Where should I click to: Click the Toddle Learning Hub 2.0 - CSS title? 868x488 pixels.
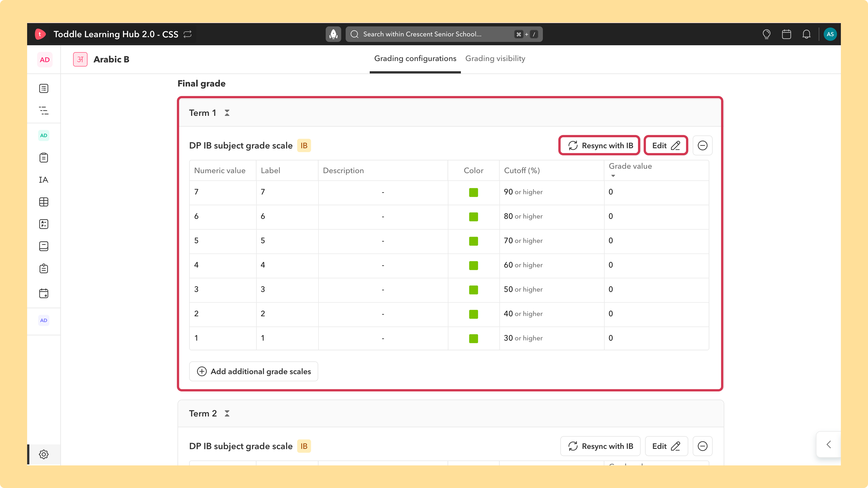(x=116, y=34)
